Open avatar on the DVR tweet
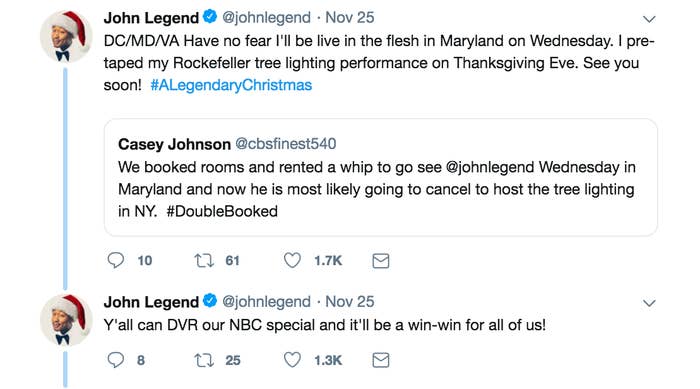This screenshot has width=700, height=389. pyautogui.click(x=66, y=320)
